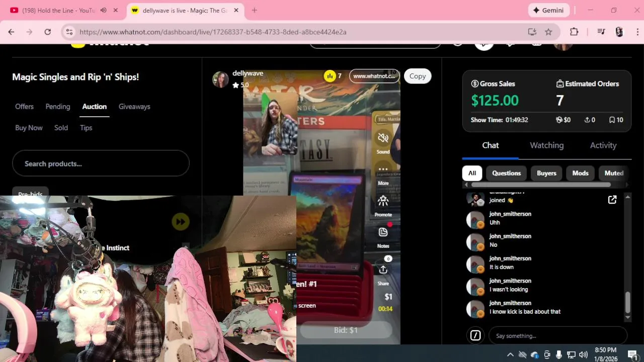Viewport: 644px width, 362px height.
Task: Filter chat by Mods
Action: click(580, 173)
